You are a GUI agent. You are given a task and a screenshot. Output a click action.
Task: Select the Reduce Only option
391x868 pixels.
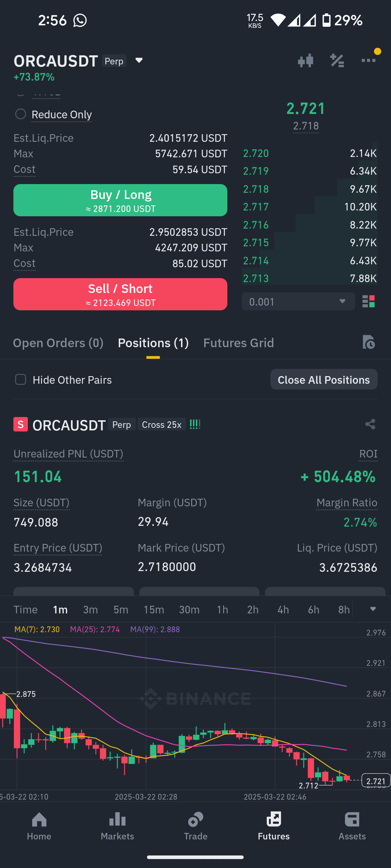pyautogui.click(x=21, y=114)
